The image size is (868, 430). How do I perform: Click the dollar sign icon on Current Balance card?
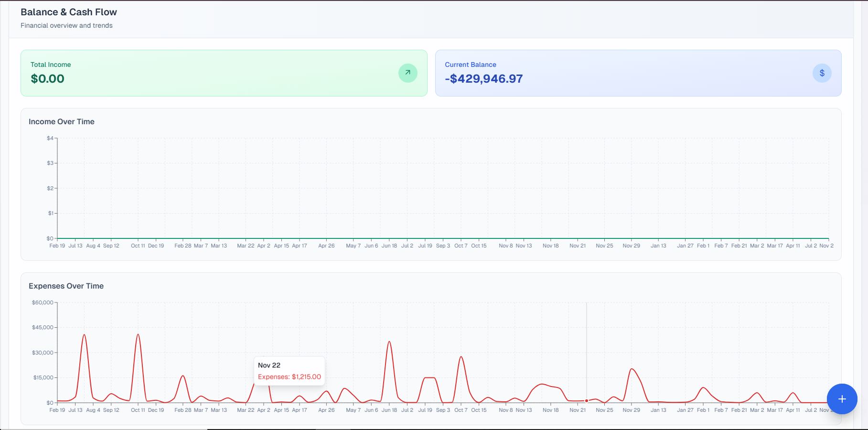pos(822,73)
